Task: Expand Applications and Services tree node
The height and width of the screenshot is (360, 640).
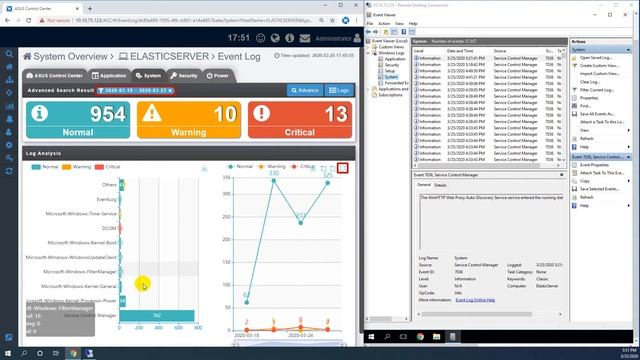Action: [369, 89]
